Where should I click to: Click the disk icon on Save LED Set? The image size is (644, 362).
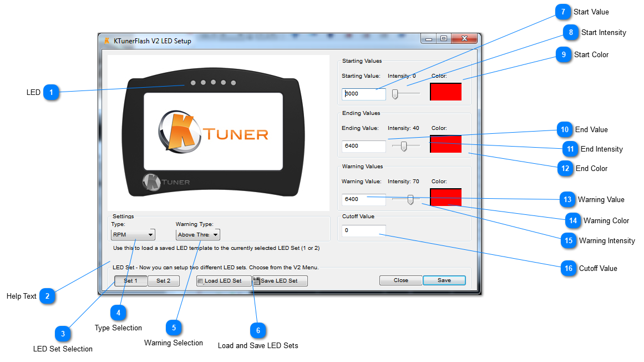[257, 281]
